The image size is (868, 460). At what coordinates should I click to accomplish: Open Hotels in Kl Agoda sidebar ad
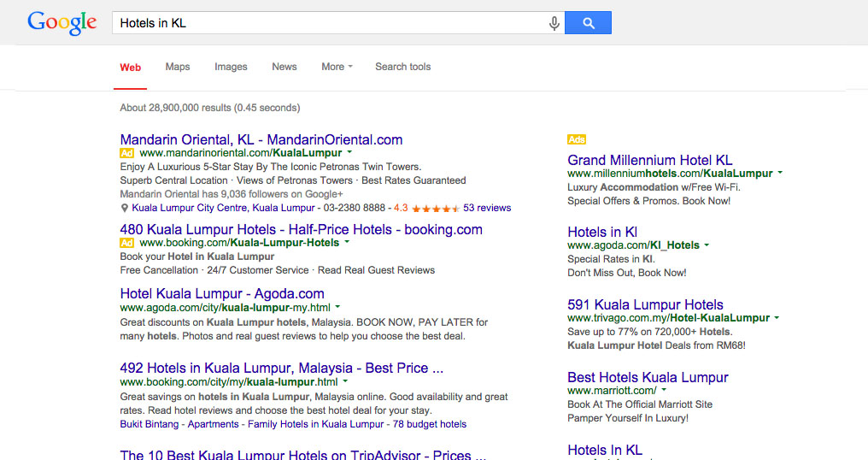[602, 233]
